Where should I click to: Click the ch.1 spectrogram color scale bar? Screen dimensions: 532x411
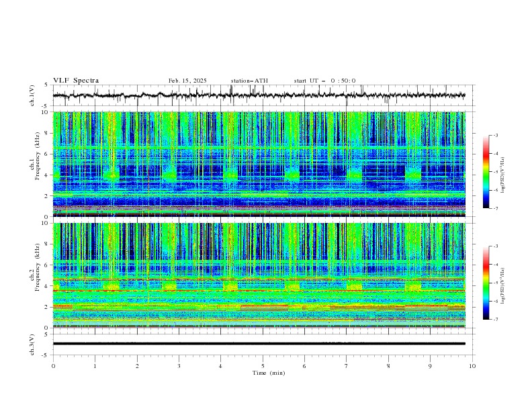click(x=486, y=172)
